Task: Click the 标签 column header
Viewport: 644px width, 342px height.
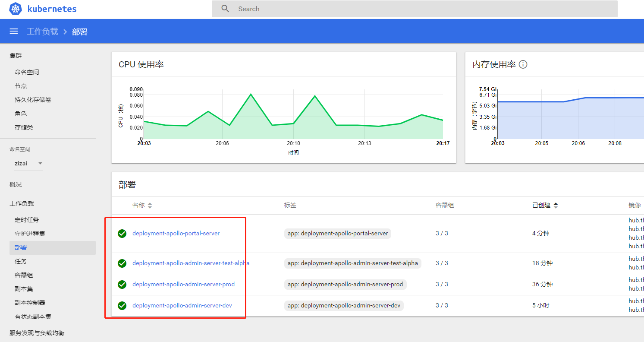Action: pos(290,205)
